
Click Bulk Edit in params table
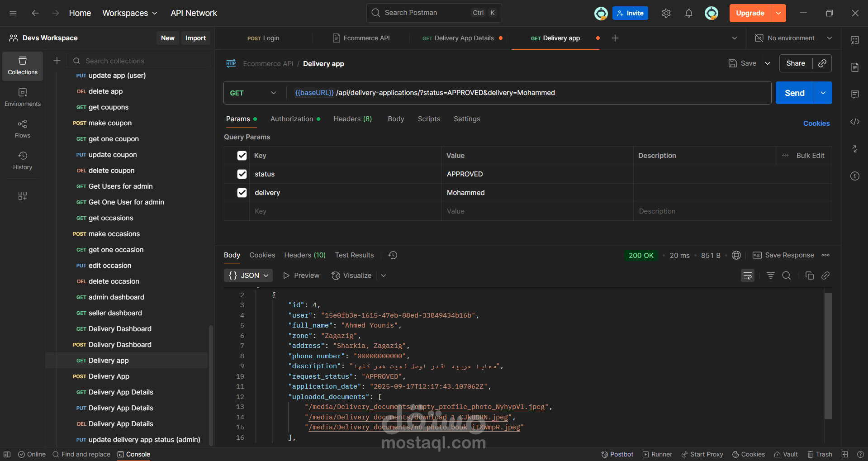(810, 156)
